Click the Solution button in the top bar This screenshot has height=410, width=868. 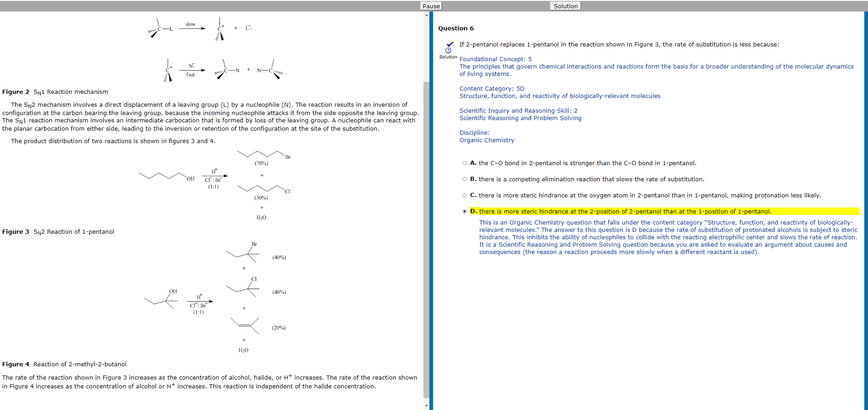[x=565, y=6]
